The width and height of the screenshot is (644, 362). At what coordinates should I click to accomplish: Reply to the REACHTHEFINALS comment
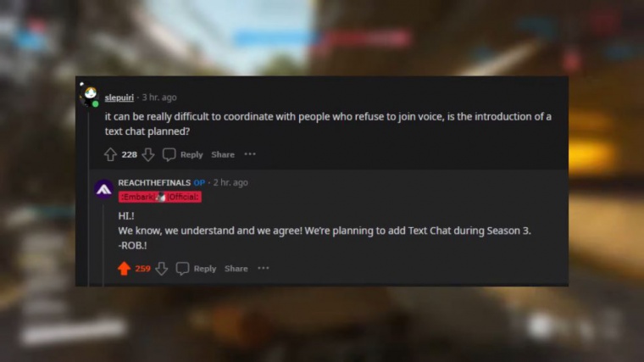click(205, 268)
